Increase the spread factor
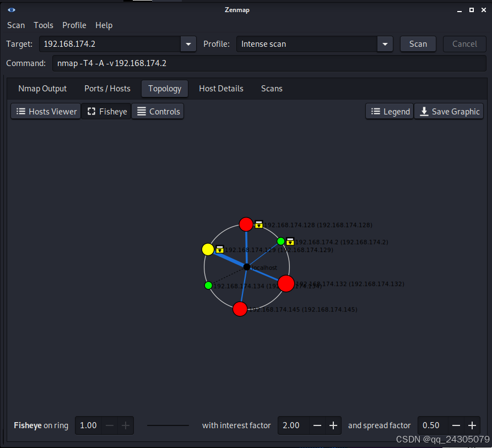Viewport: 492px width, 448px height. pyautogui.click(x=472, y=425)
